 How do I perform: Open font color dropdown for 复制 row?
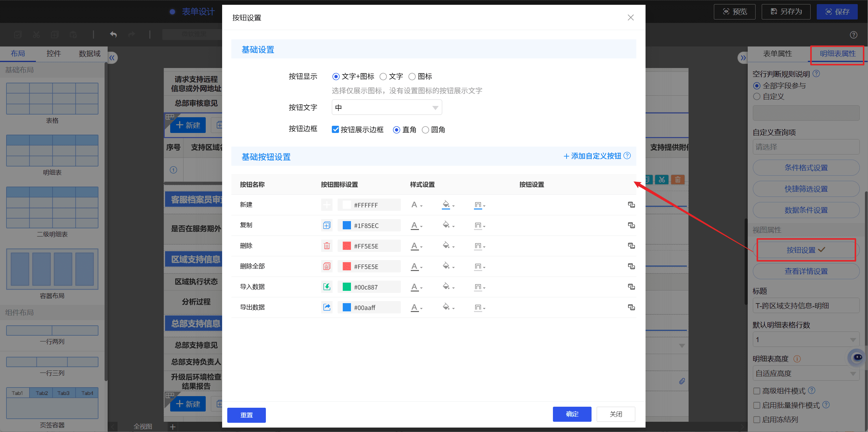(x=417, y=226)
